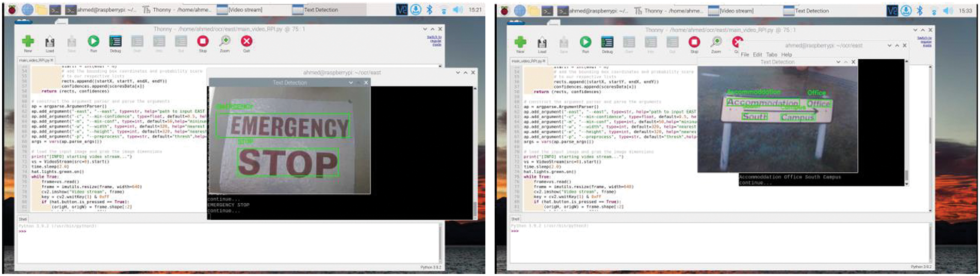Launch the web browser globe icon, right desktop
Image resolution: width=980 pixels, height=276 pixels.
(519, 10)
